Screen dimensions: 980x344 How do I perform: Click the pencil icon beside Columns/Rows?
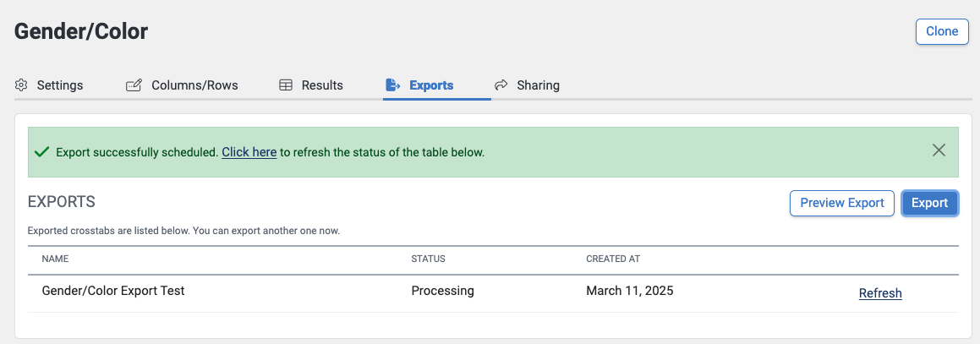coord(133,85)
